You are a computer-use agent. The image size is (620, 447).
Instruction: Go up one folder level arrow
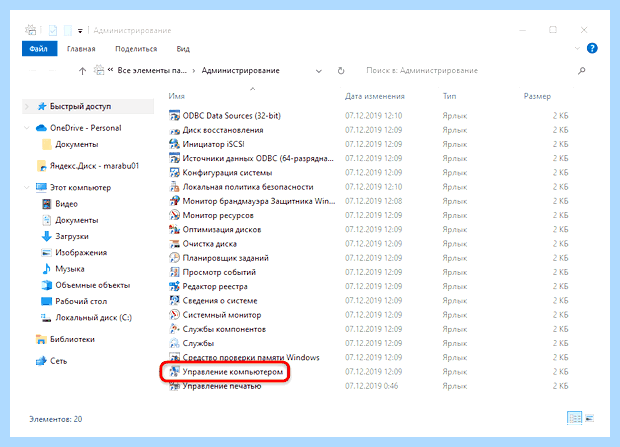pos(82,71)
